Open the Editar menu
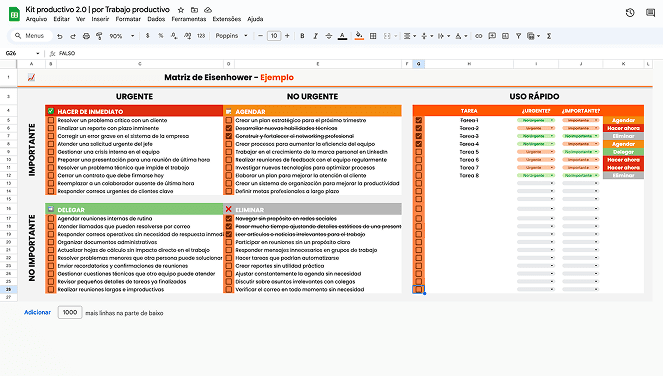This screenshot has width=663, height=376. click(61, 19)
